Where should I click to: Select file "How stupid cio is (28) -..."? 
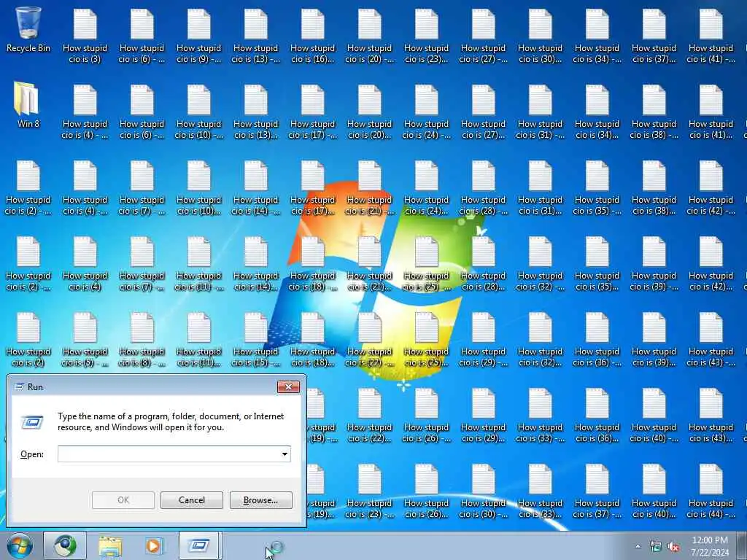click(483, 187)
